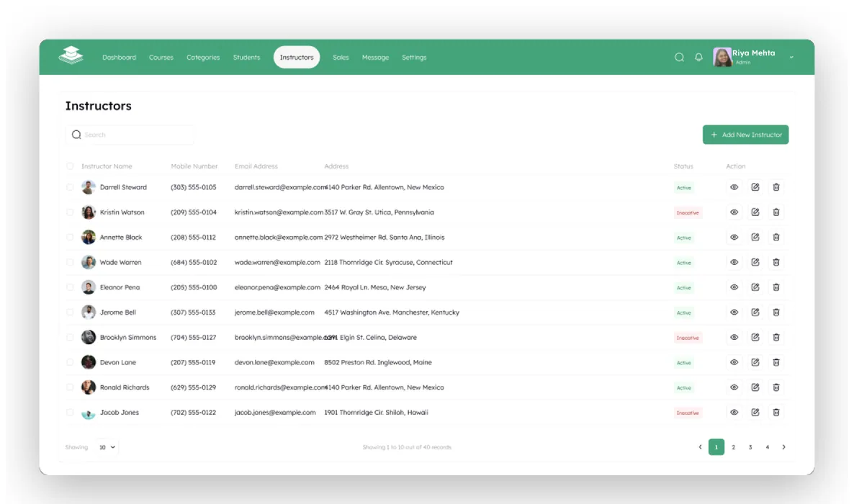Tick the checkbox for Wade Warren
The height and width of the screenshot is (504, 854).
coord(70,262)
